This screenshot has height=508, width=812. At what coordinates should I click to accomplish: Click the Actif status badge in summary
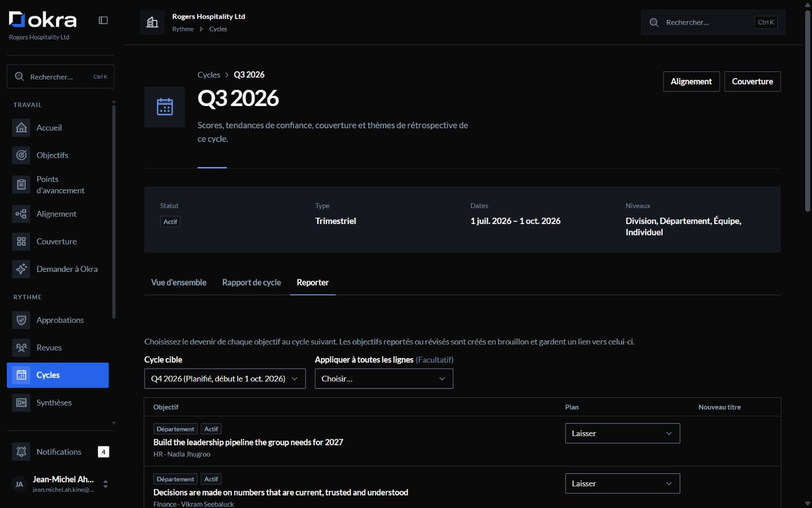point(170,222)
